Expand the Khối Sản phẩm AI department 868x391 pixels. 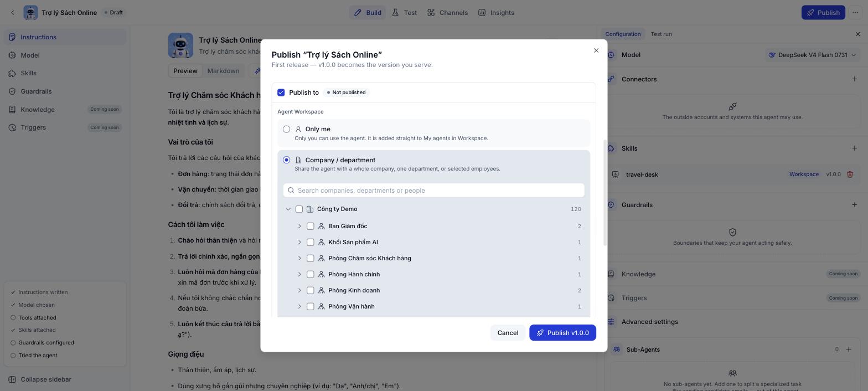point(299,243)
